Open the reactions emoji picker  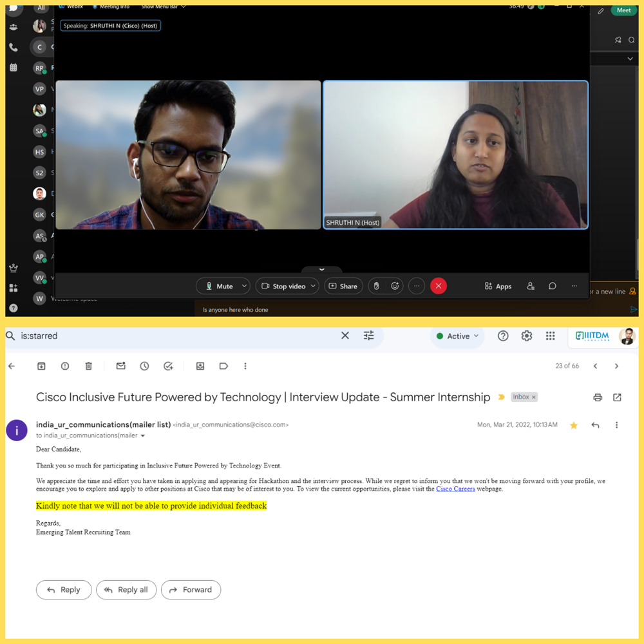point(395,286)
